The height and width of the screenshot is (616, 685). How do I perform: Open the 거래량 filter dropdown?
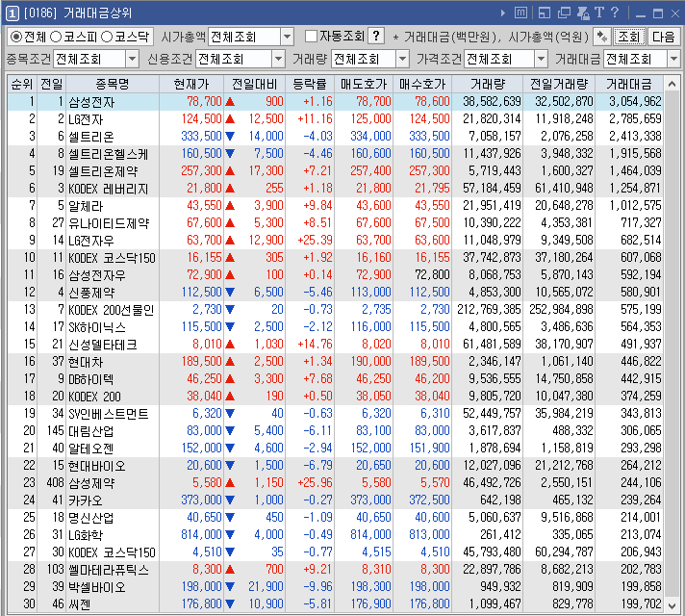click(403, 59)
